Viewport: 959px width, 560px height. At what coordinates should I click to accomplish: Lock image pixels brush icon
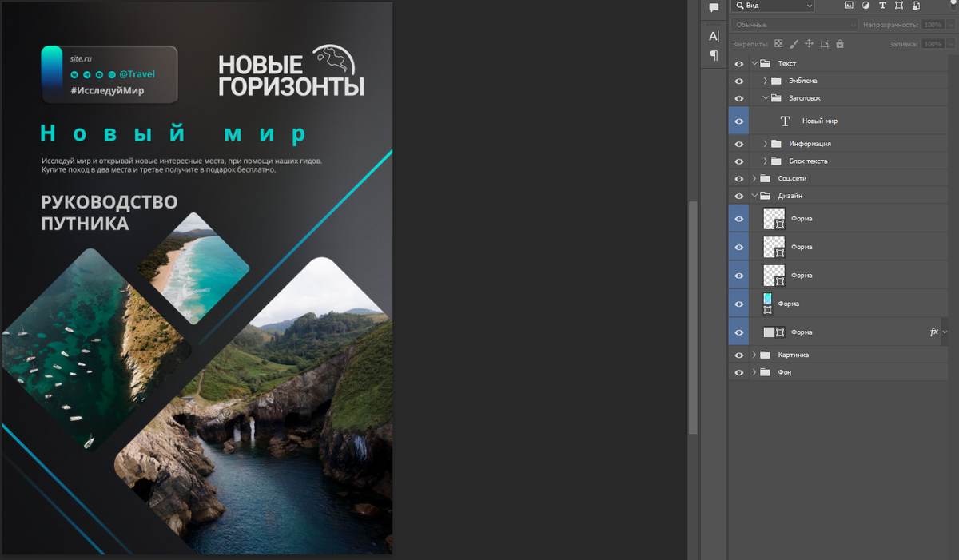[x=794, y=44]
